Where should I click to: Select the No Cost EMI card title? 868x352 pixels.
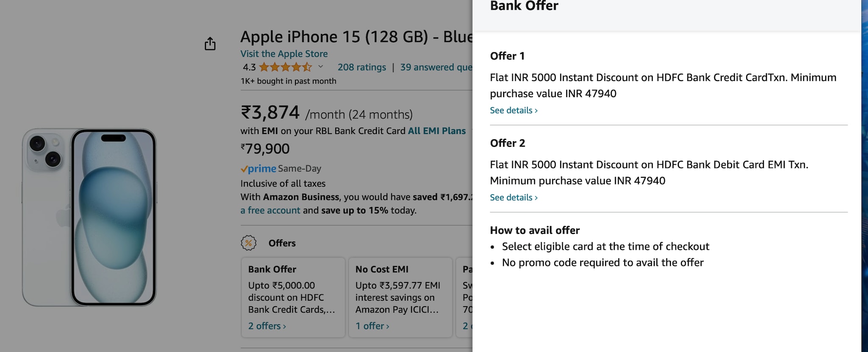[x=382, y=269]
